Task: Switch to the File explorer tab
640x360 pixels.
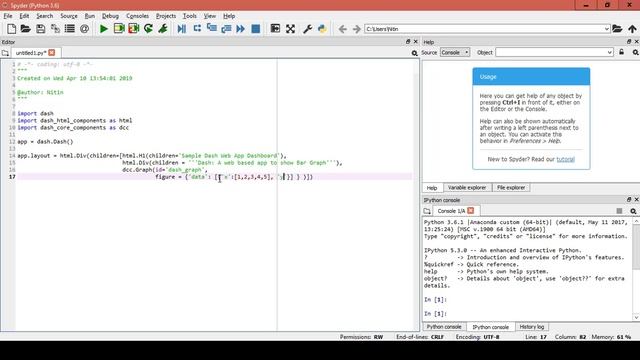Action: tap(511, 188)
